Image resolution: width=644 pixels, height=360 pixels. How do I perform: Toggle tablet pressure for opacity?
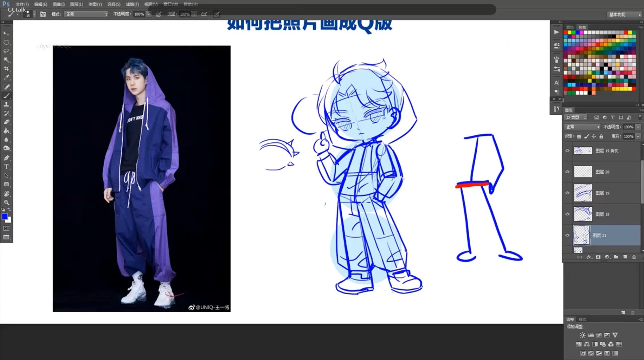pos(159,14)
